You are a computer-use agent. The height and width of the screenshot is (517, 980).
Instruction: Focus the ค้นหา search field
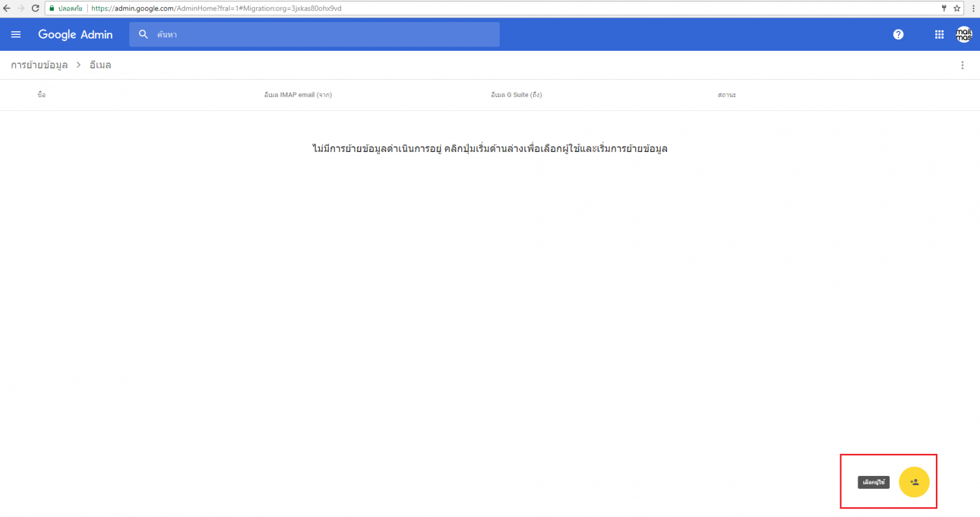[x=314, y=34]
